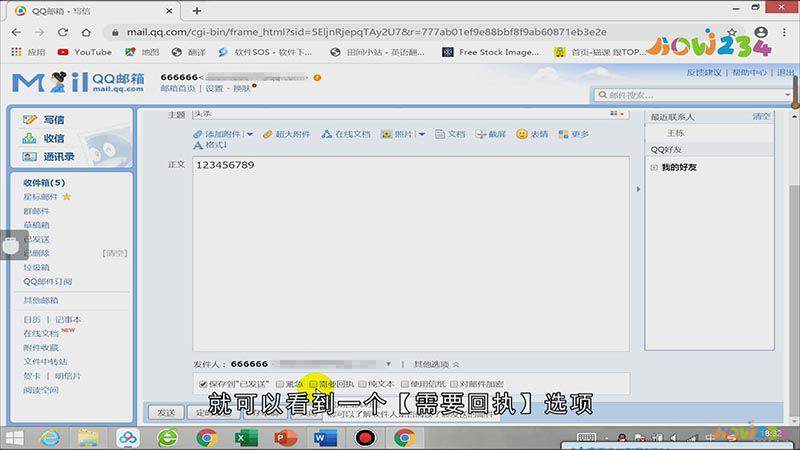Open the 格式 text formatting icon
This screenshot has height=450, width=800.
tap(198, 145)
